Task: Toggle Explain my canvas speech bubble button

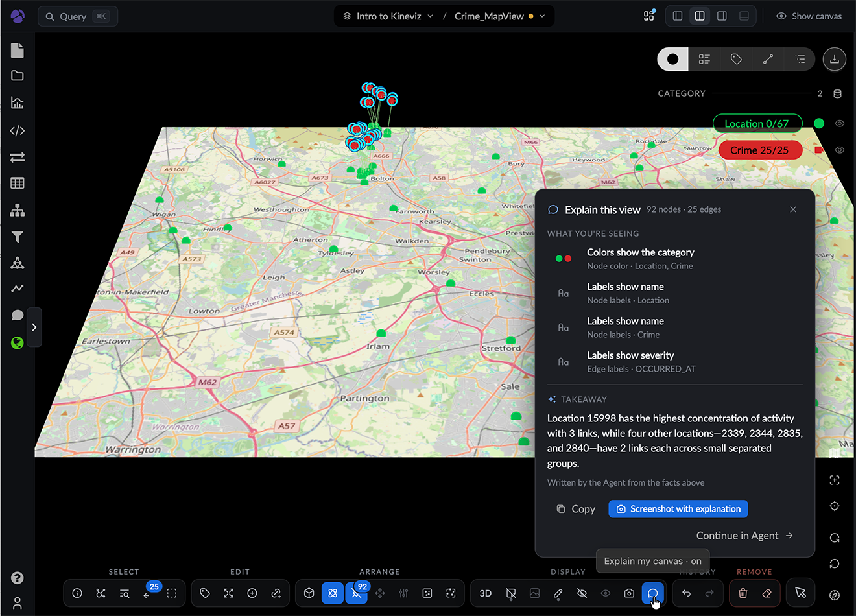Action: [653, 593]
